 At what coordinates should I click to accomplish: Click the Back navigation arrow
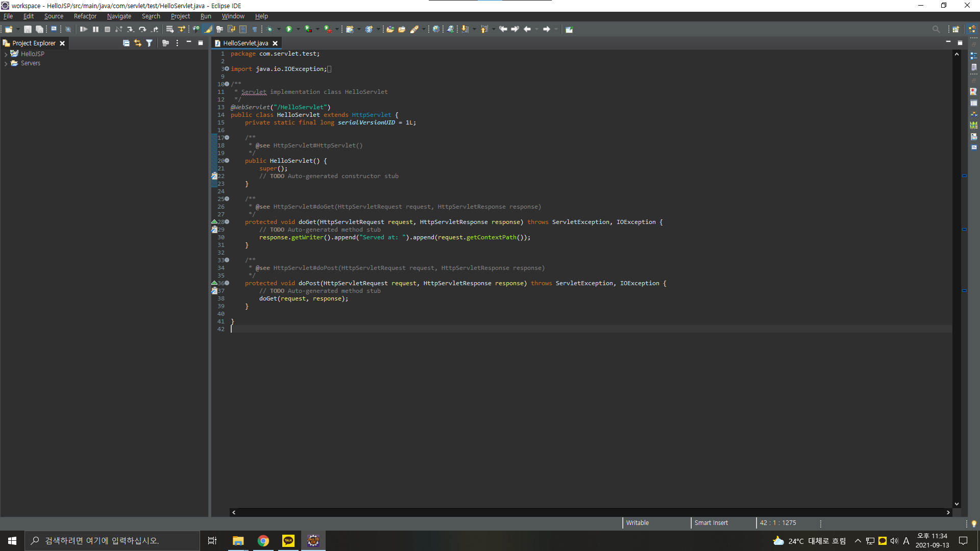(x=527, y=30)
